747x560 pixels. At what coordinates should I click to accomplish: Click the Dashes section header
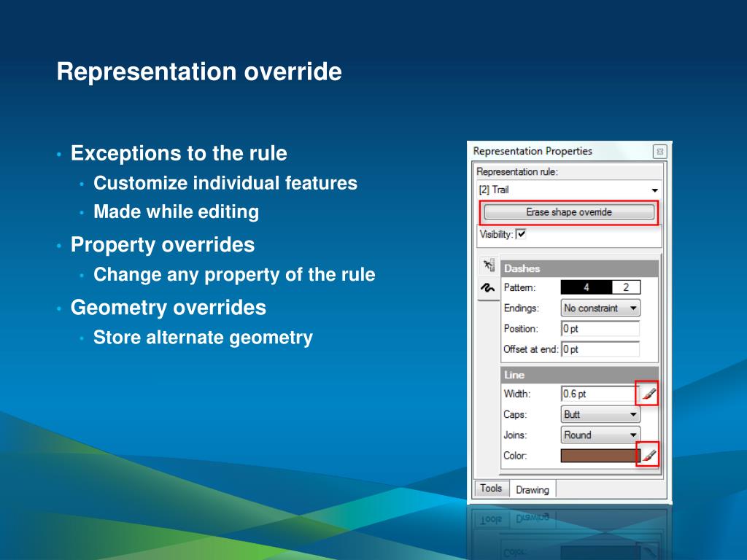579,268
